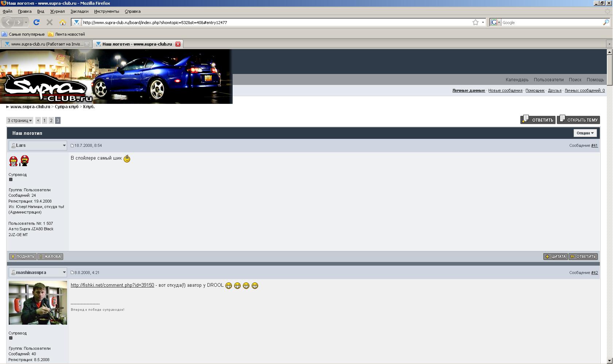Open the Закладки menu
The height and width of the screenshot is (364, 613).
pyautogui.click(x=79, y=11)
